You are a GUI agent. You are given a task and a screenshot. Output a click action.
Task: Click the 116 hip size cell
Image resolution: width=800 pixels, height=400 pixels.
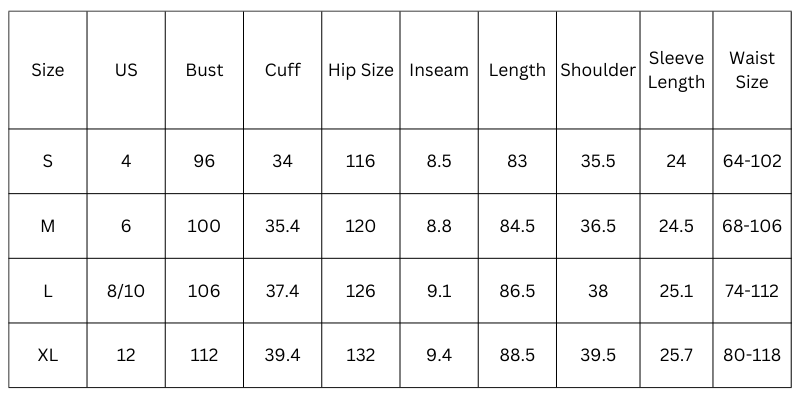(x=361, y=161)
